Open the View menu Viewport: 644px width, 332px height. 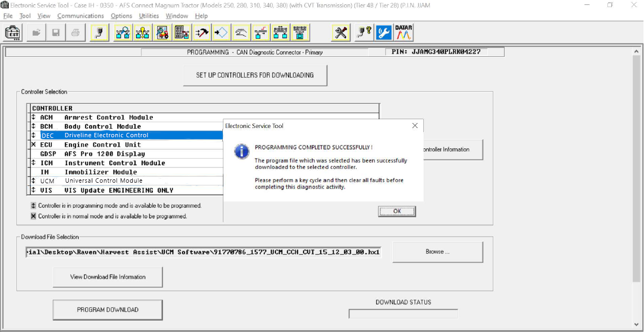coord(44,16)
